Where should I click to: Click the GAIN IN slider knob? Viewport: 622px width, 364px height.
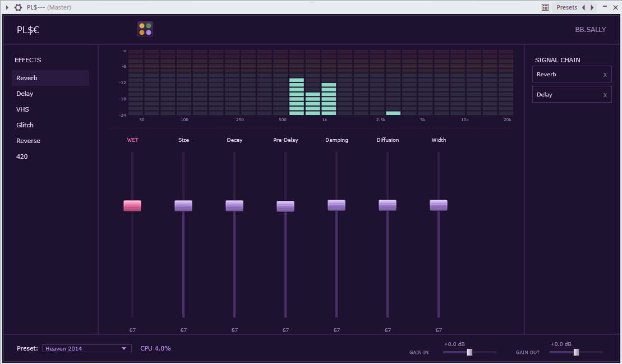coord(469,352)
